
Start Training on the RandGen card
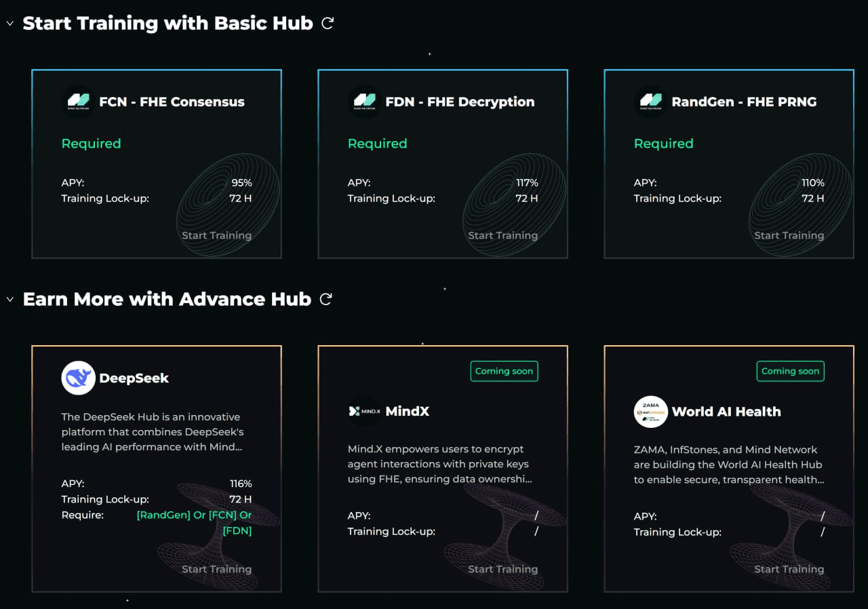(789, 235)
